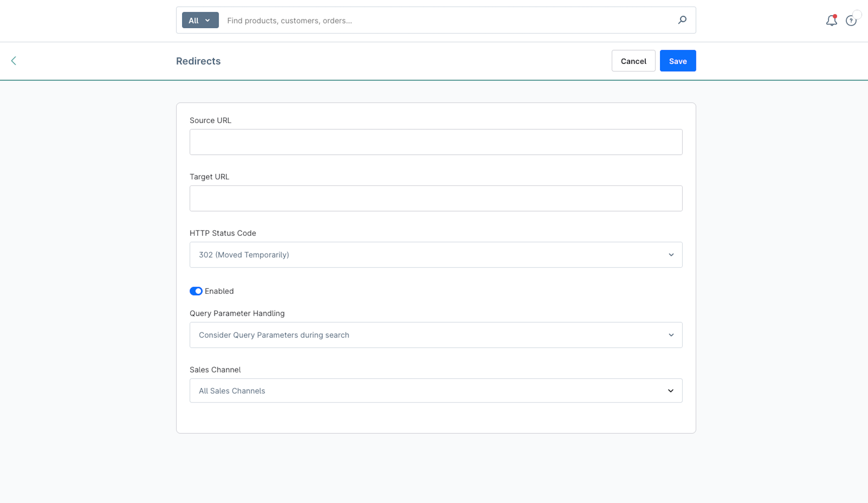Click the Redirects page title

pyautogui.click(x=198, y=61)
